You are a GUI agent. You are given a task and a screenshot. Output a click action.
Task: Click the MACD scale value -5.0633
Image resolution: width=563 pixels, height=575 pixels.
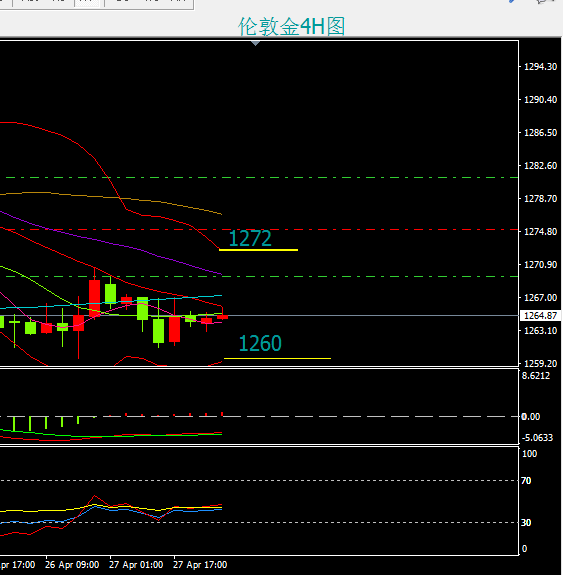pos(537,438)
